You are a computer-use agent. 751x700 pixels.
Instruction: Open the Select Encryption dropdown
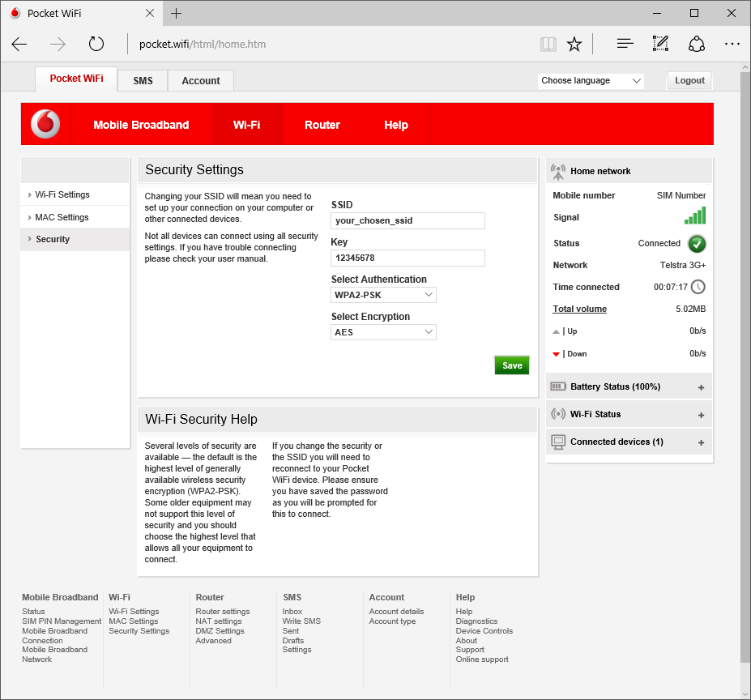(x=383, y=332)
